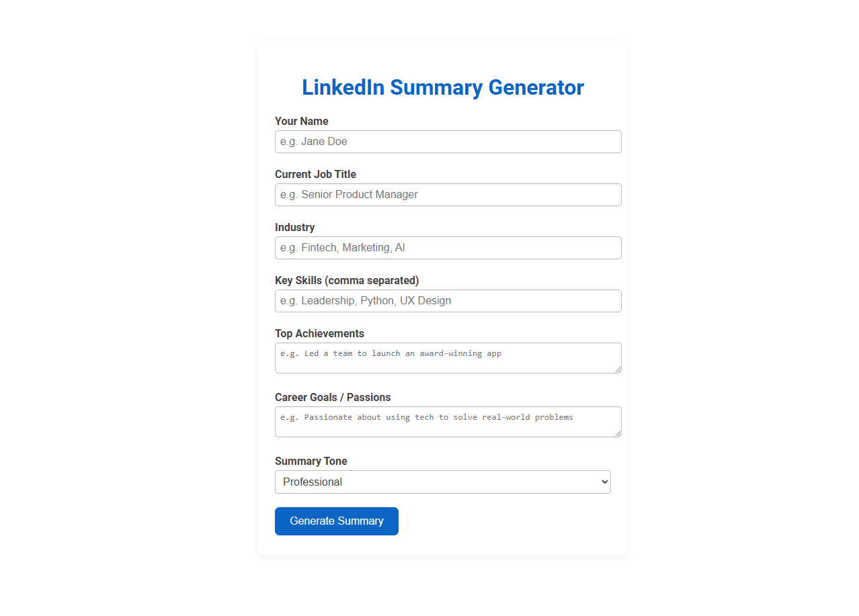Image resolution: width=859 pixels, height=616 pixels.
Task: Click the Generate Summary button
Action: (336, 521)
